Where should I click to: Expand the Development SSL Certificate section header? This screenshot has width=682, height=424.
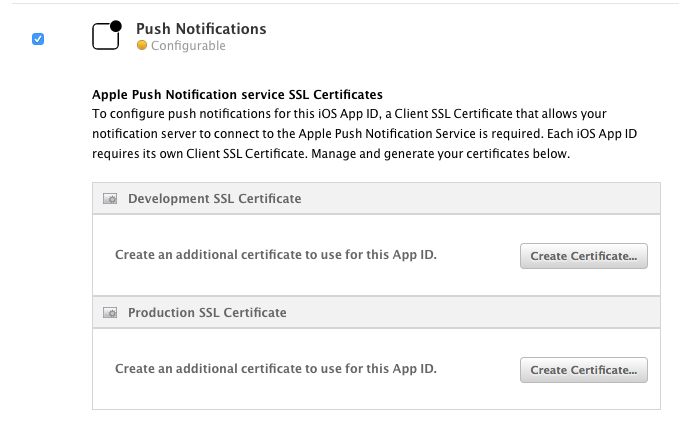376,199
